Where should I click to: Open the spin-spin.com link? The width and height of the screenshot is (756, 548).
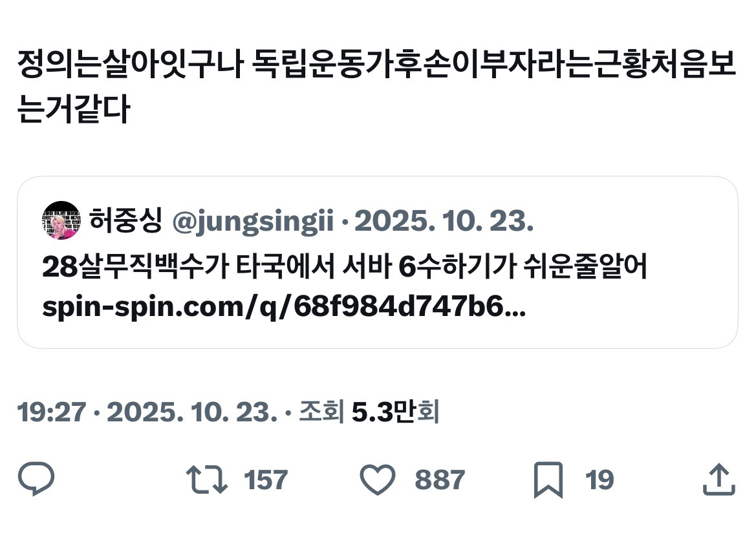pos(285,307)
